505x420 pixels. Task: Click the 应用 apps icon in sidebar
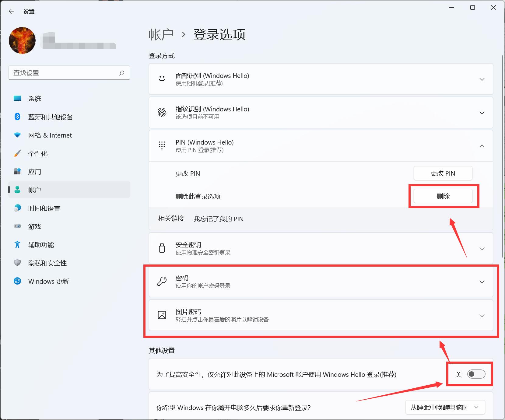click(x=17, y=171)
